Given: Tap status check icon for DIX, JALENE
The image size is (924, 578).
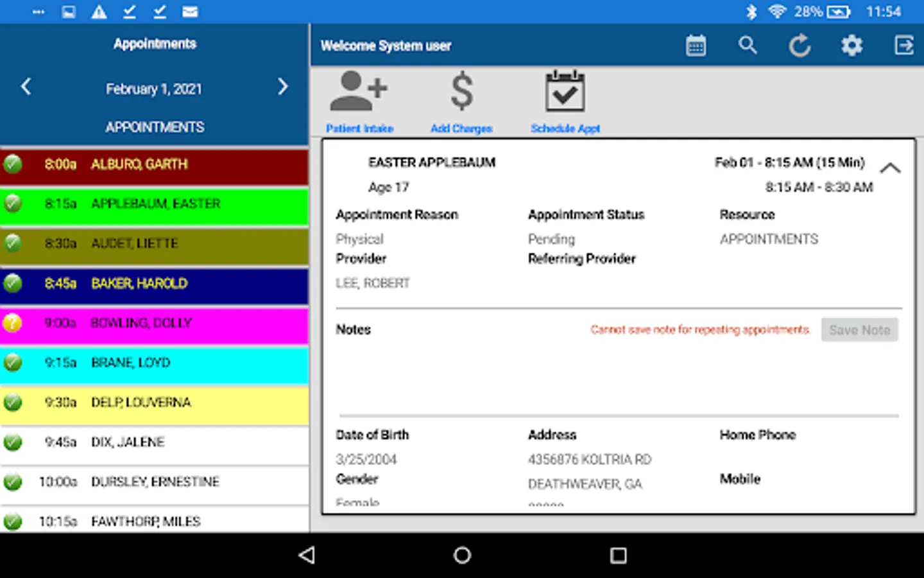Looking at the screenshot, I should point(13,442).
